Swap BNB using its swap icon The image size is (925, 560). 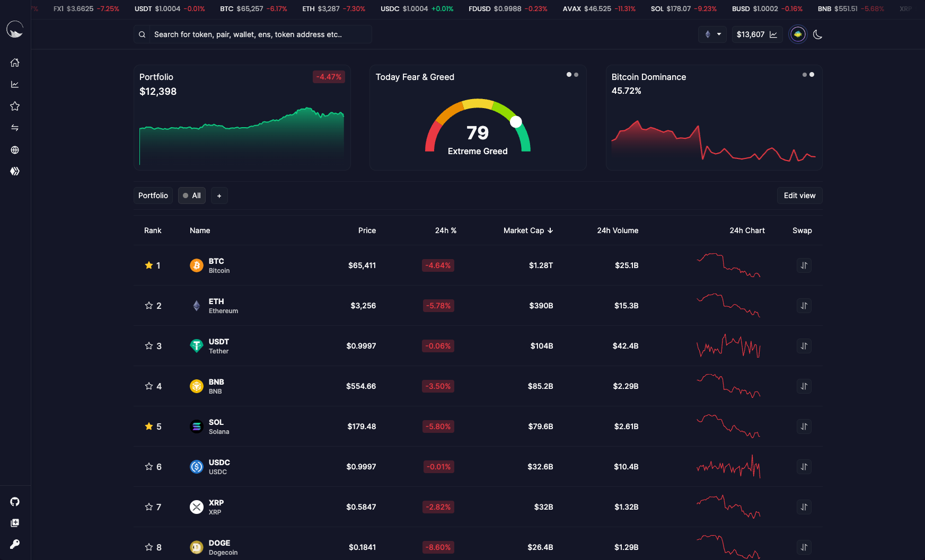[x=804, y=386]
